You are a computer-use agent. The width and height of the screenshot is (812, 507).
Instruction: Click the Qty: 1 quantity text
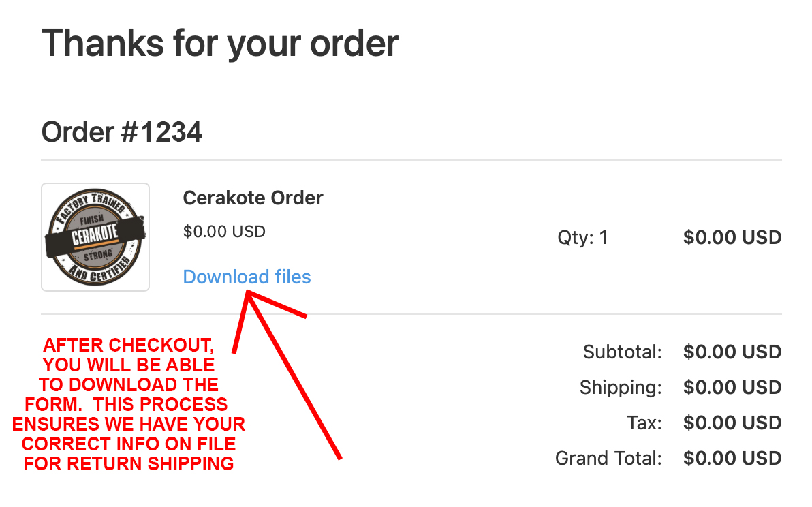click(x=582, y=237)
